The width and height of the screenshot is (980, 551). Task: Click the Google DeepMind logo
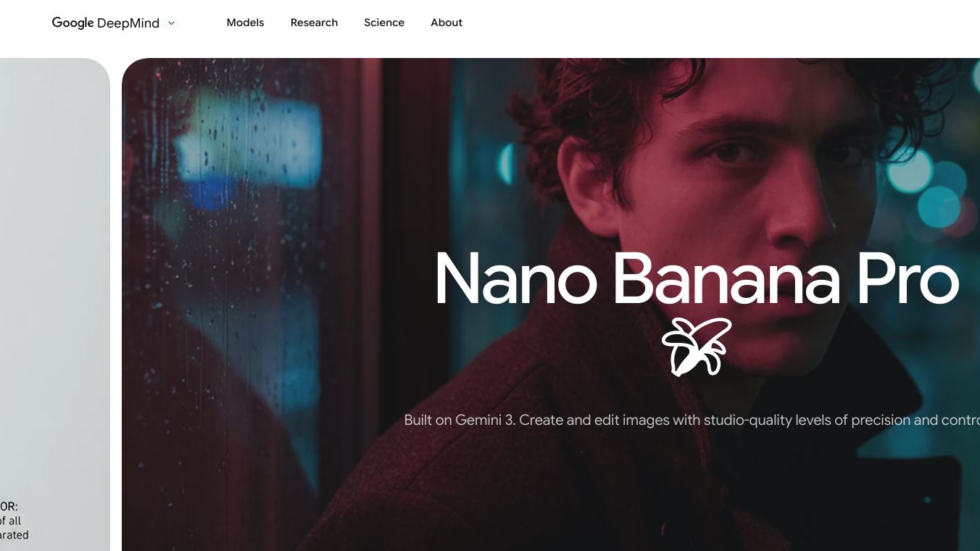(106, 22)
